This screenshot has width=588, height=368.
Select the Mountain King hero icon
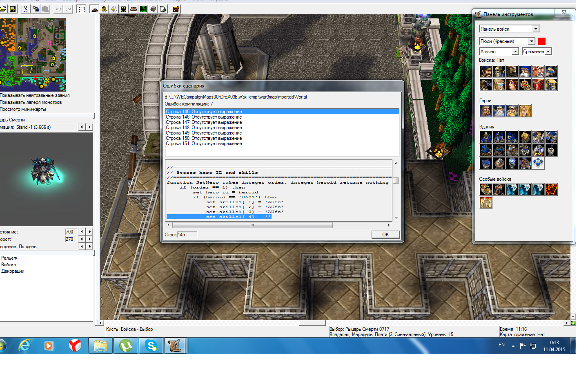point(512,111)
